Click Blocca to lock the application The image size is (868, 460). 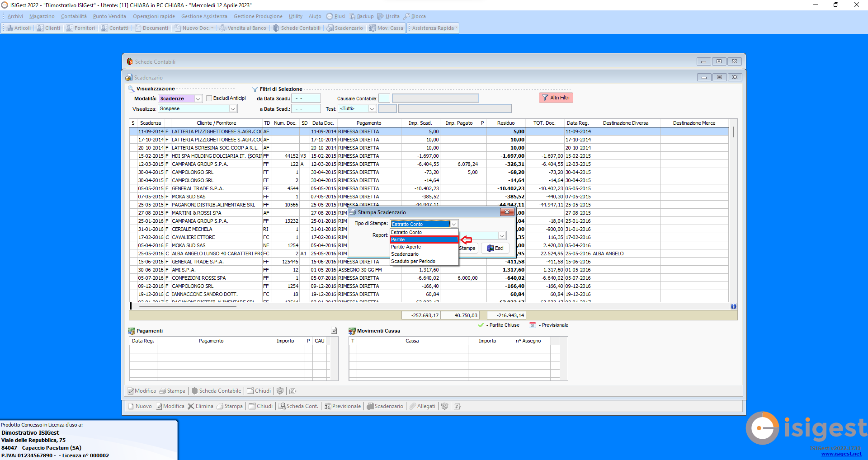click(x=415, y=16)
